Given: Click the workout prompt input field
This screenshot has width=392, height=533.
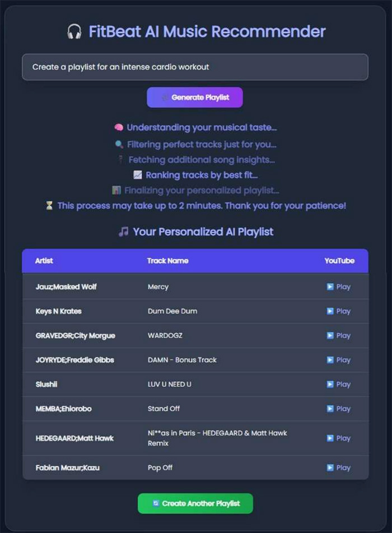Looking at the screenshot, I should [x=195, y=67].
